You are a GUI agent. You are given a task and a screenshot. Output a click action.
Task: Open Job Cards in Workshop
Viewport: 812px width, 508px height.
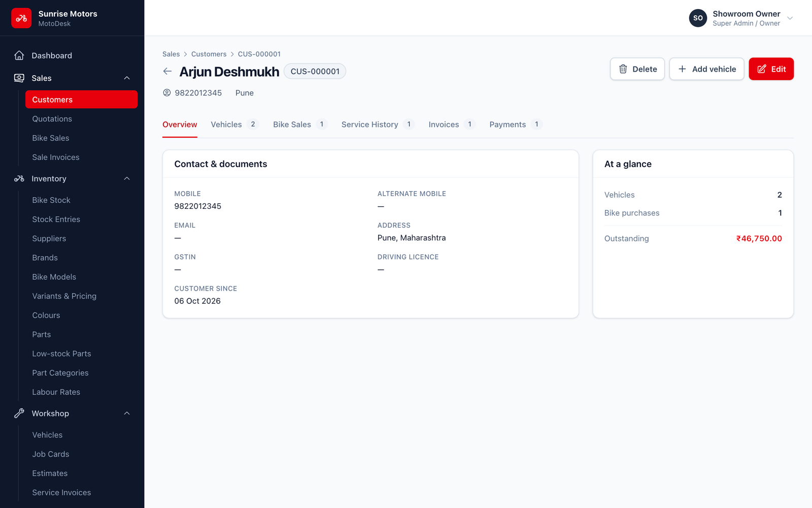coord(81,454)
